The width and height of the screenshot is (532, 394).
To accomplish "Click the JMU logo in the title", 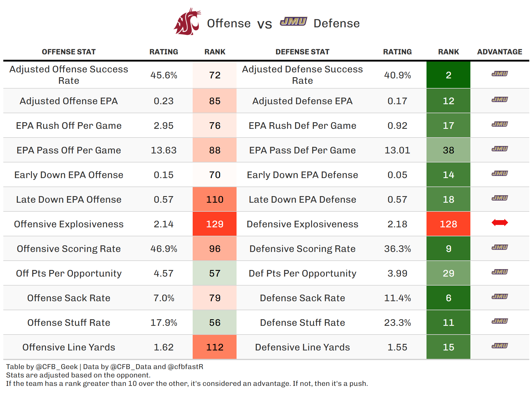I will [293, 22].
